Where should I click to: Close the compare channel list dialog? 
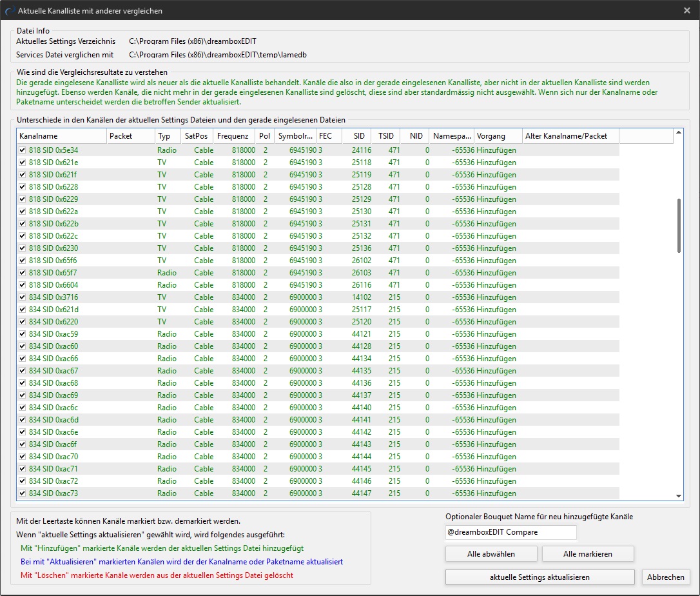(686, 10)
